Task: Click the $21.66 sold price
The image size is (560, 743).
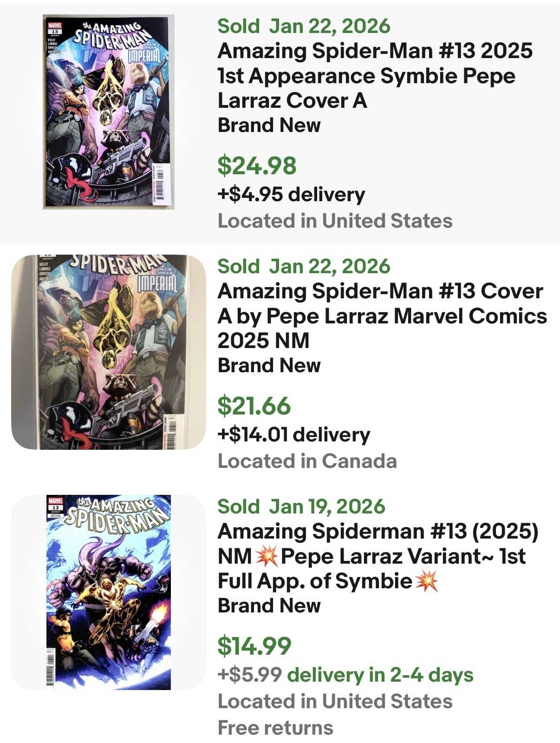Action: [x=254, y=405]
